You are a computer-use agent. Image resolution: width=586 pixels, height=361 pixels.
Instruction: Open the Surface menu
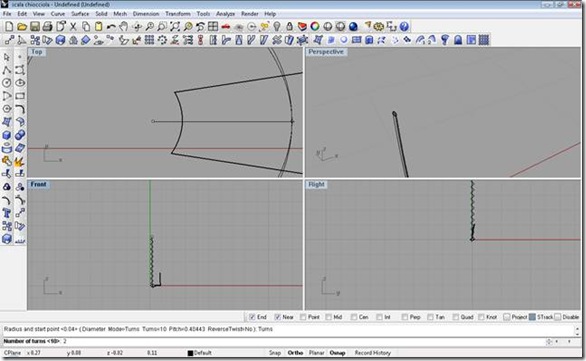[80, 14]
